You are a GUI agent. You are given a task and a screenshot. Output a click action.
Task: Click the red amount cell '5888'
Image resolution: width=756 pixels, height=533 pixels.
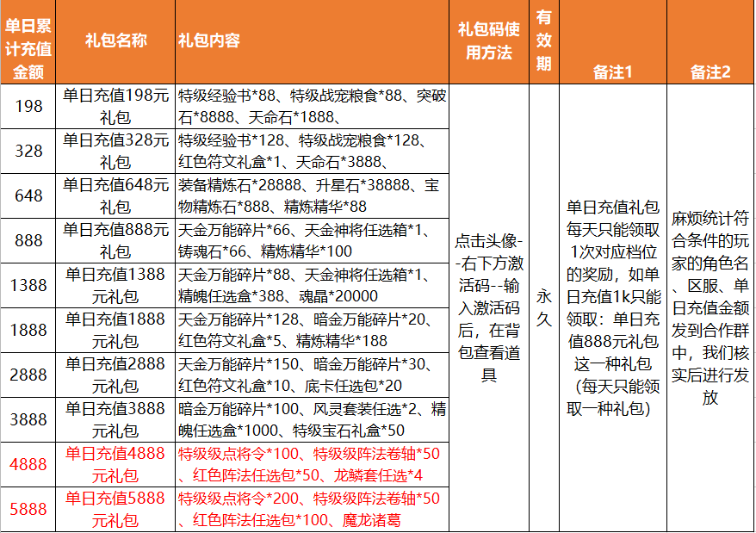[x=28, y=510]
